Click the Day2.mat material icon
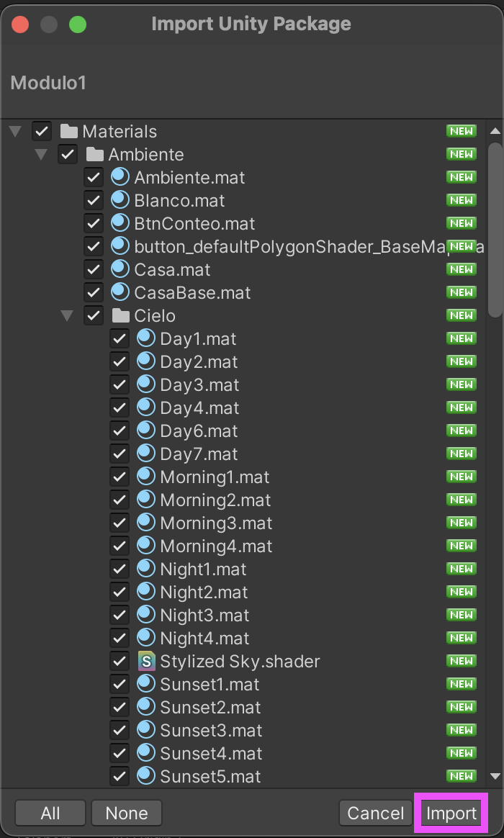Screen dimensions: 504x838 coord(146,361)
